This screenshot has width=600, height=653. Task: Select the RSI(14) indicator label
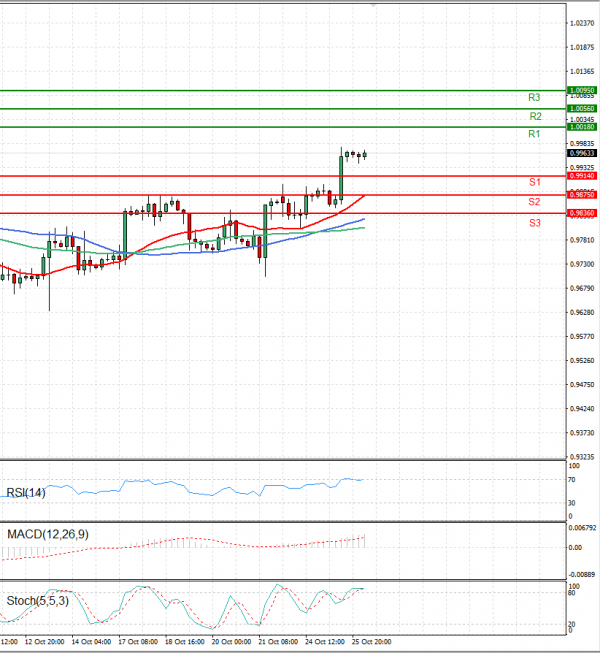point(26,492)
